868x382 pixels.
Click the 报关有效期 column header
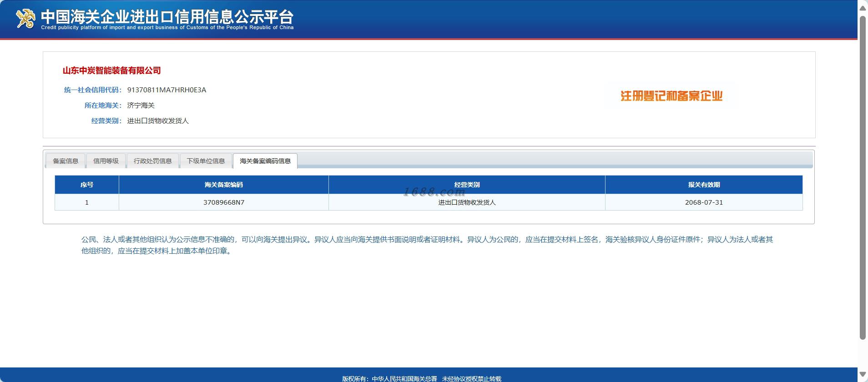click(x=704, y=185)
